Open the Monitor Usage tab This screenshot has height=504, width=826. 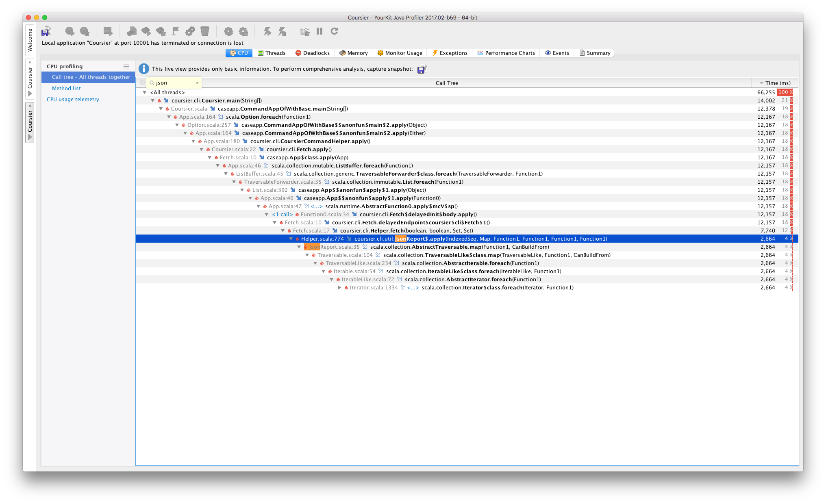click(x=400, y=53)
